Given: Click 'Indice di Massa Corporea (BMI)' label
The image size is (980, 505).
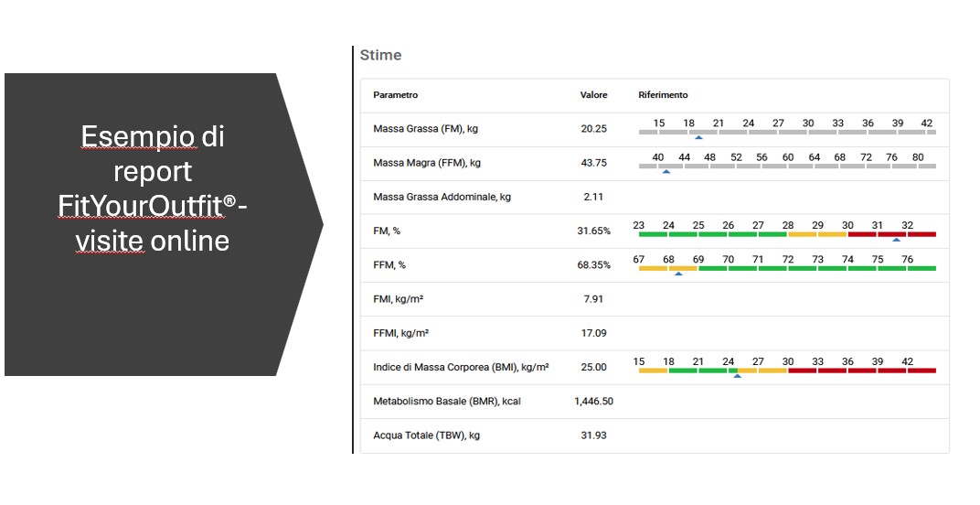Looking at the screenshot, I should click(x=461, y=368).
